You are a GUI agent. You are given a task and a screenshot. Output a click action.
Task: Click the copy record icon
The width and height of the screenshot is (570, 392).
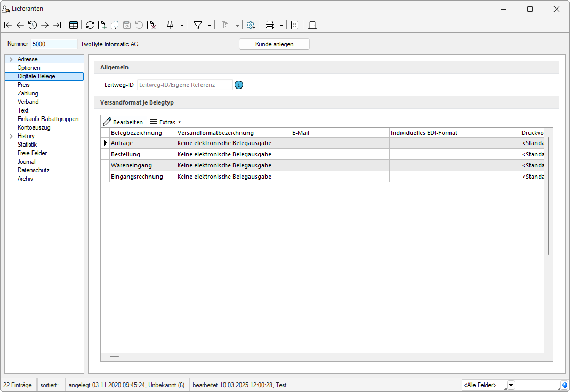115,25
